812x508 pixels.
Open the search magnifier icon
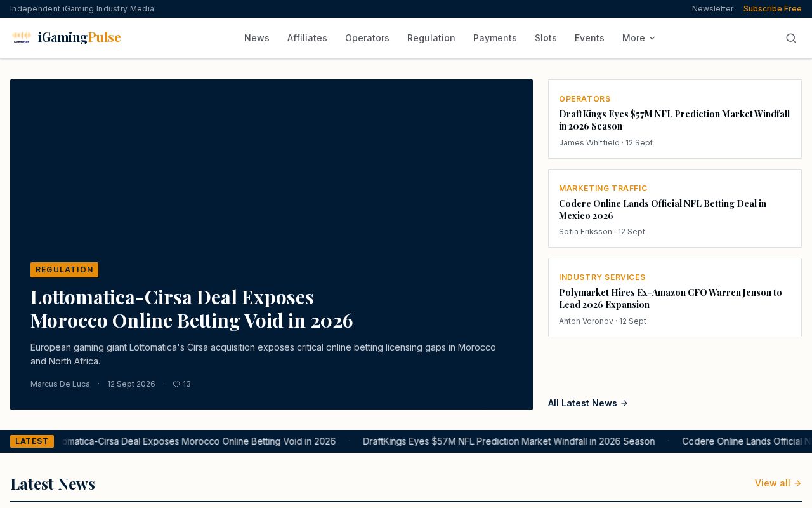coord(791,38)
